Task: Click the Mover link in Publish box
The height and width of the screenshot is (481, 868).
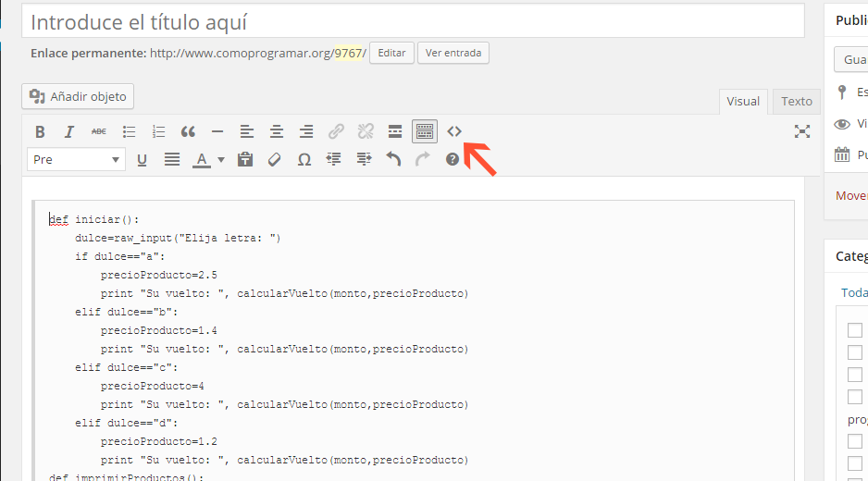Action: click(851, 196)
